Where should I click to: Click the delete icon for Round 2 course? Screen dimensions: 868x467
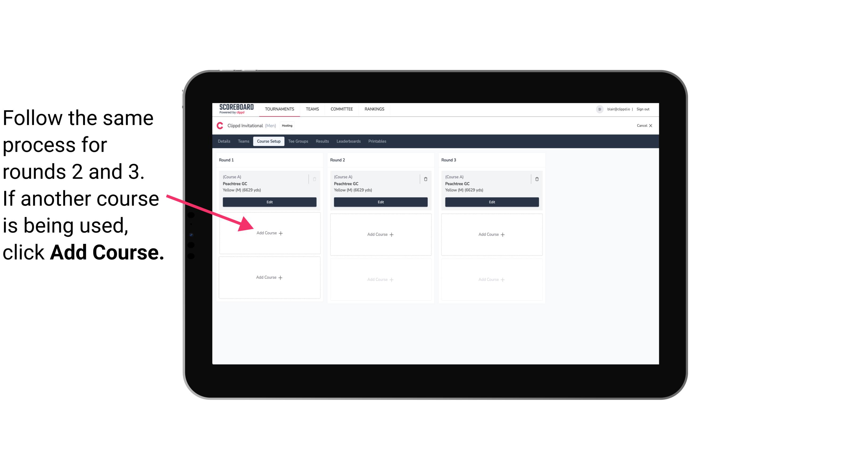[426, 179]
